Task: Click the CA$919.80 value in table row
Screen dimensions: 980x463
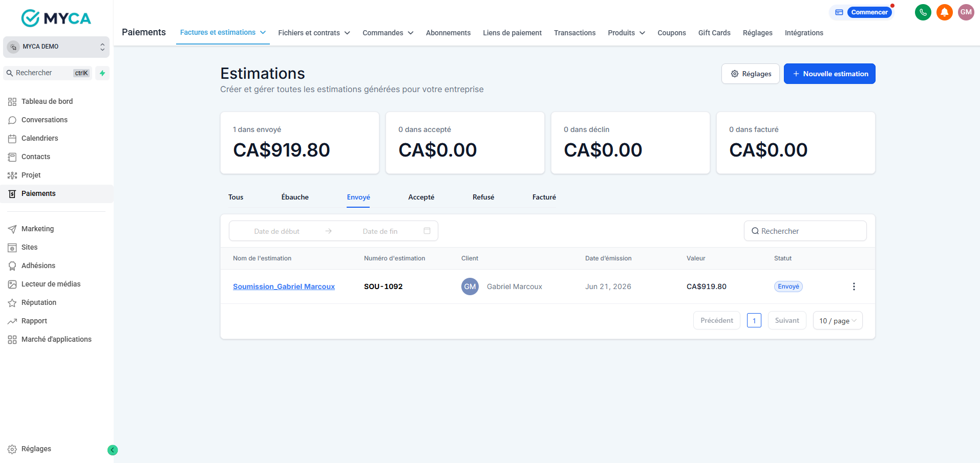Action: coord(706,286)
